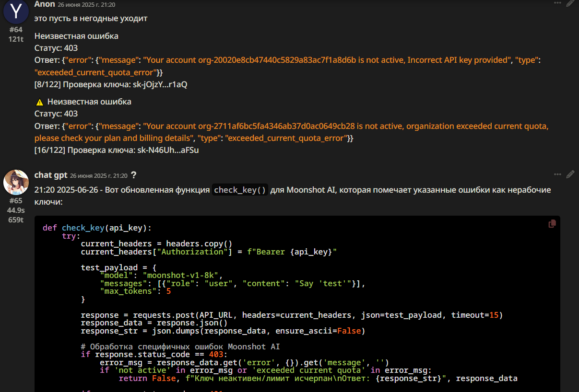This screenshot has width=579, height=392.
Task: Click the question mark icon beside chat gpt timestamp
Action: [x=134, y=175]
